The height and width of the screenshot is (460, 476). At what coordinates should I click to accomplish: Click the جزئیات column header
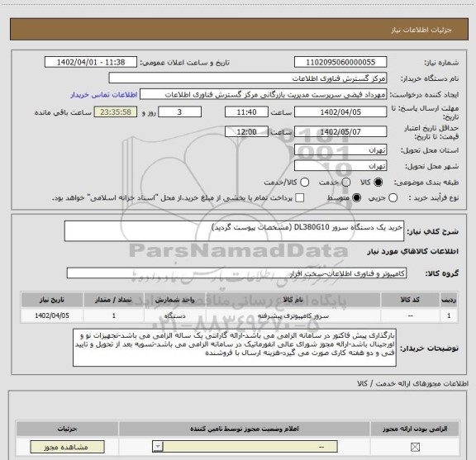point(67,429)
